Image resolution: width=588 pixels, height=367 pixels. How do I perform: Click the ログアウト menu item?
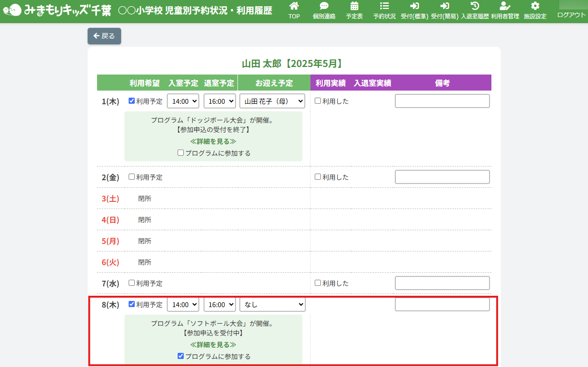click(x=571, y=15)
